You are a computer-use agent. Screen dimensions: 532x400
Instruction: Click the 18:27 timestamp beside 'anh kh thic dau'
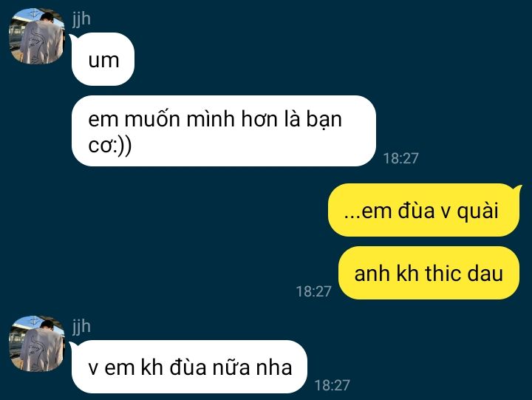[x=313, y=291]
